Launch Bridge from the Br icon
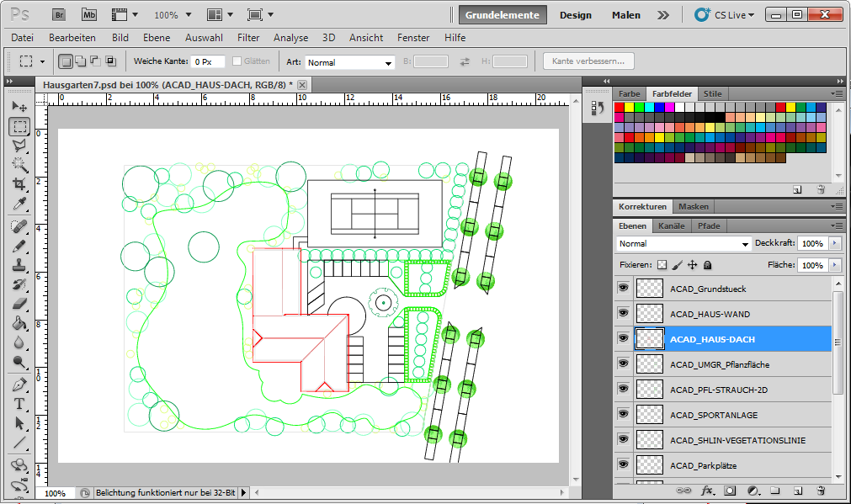The width and height of the screenshot is (851, 504). [x=59, y=14]
